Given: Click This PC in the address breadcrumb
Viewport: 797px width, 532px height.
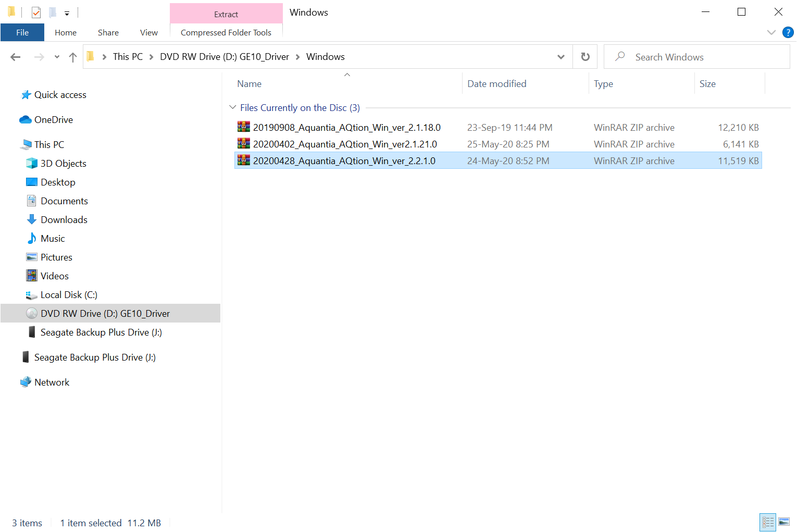Looking at the screenshot, I should click(128, 57).
